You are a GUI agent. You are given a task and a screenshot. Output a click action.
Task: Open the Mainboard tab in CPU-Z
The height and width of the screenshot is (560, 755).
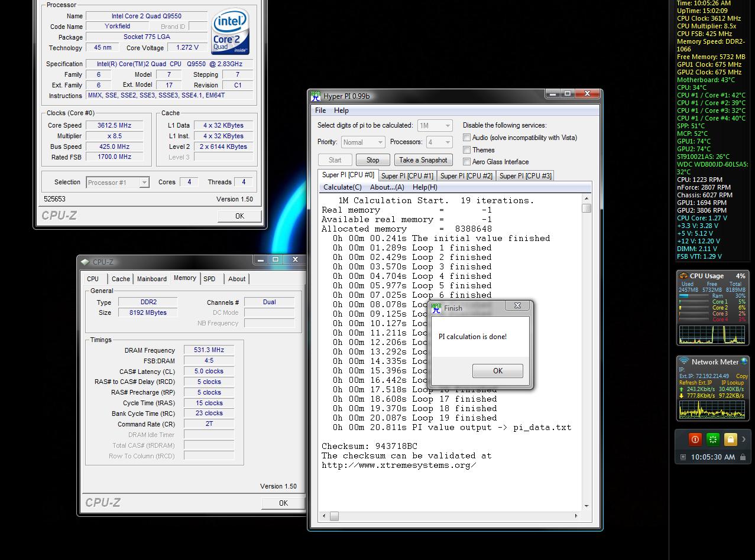point(151,279)
